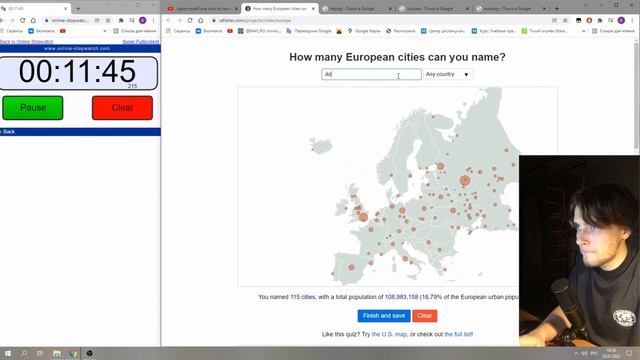This screenshot has height=360, width=640.
Task: Open Список для чтения in quiz window
Action: pos(613,31)
